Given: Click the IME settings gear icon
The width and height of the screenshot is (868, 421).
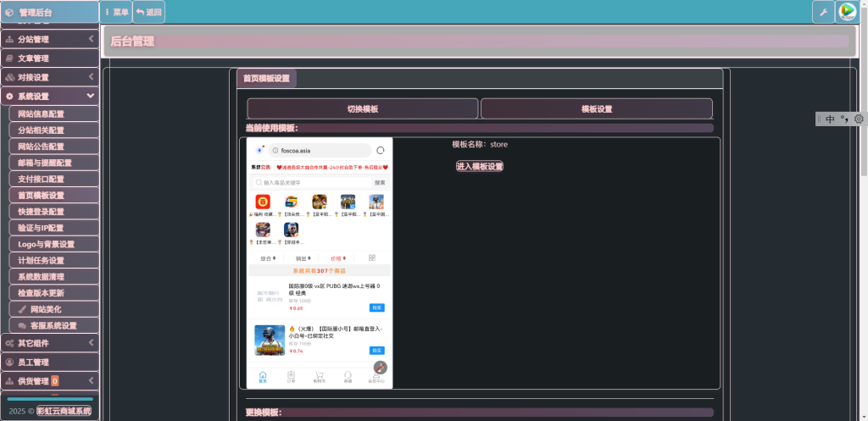Looking at the screenshot, I should tap(858, 119).
